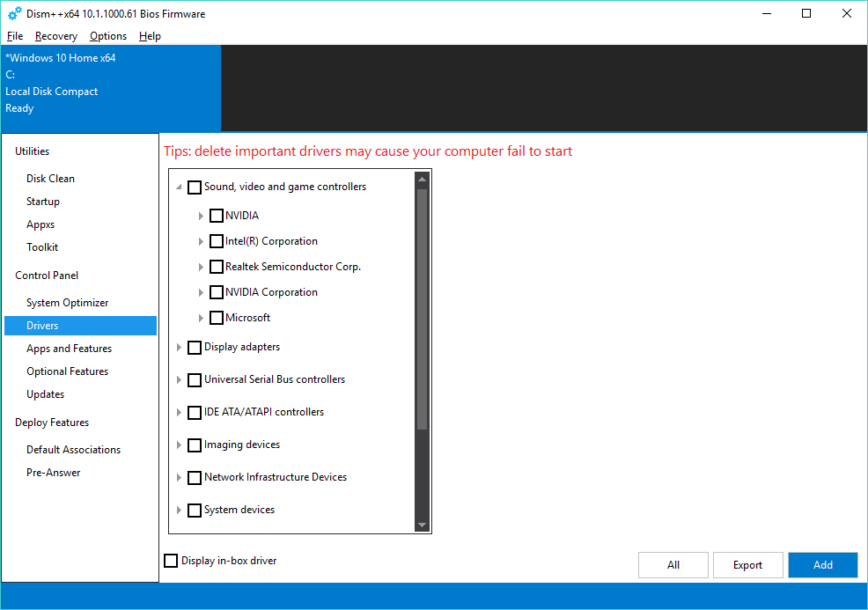Close the Dism++ window
Image resolution: width=868 pixels, height=610 pixels.
(x=846, y=13)
